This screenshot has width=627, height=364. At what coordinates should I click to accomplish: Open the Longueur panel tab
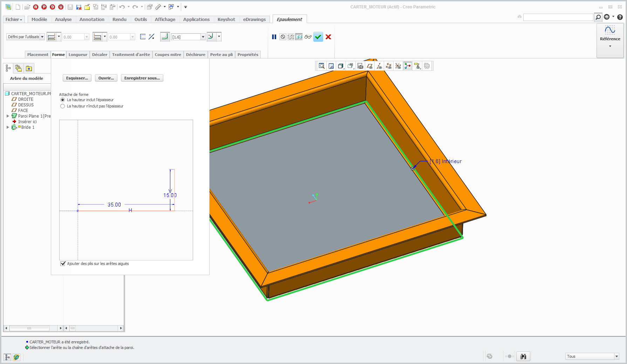click(78, 55)
